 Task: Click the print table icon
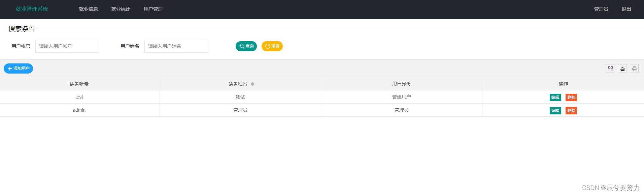634,69
